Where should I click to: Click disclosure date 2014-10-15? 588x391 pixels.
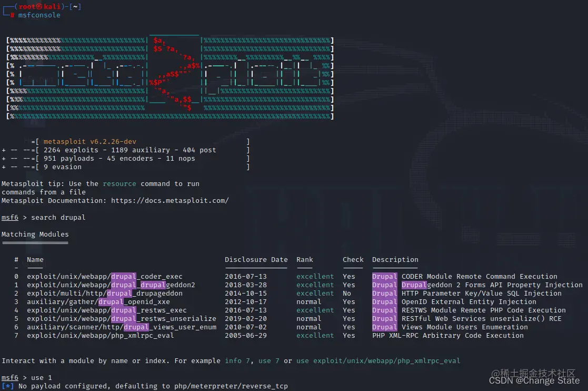(246, 293)
